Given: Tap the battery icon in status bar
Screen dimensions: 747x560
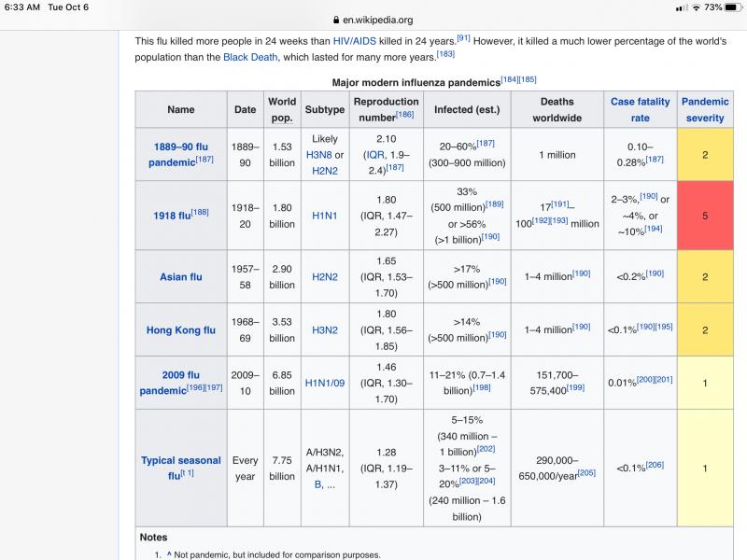Looking at the screenshot, I should 733,7.
